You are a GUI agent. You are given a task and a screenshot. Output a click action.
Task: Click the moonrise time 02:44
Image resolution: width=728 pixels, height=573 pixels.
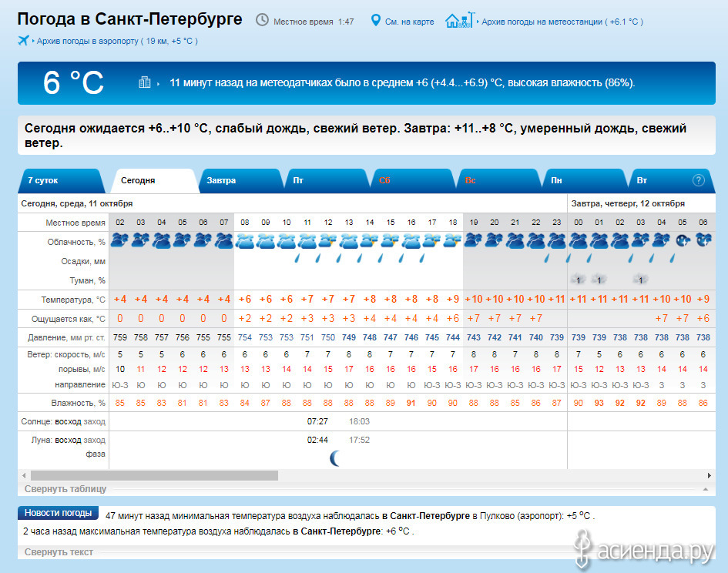(x=317, y=440)
